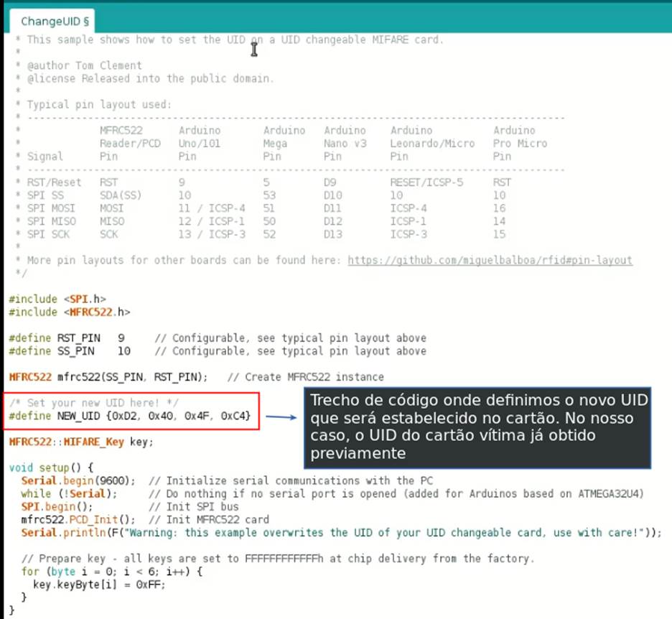The height and width of the screenshot is (619, 672).
Task: Click the blue arrow pointing to the annotation
Action: tap(280, 416)
